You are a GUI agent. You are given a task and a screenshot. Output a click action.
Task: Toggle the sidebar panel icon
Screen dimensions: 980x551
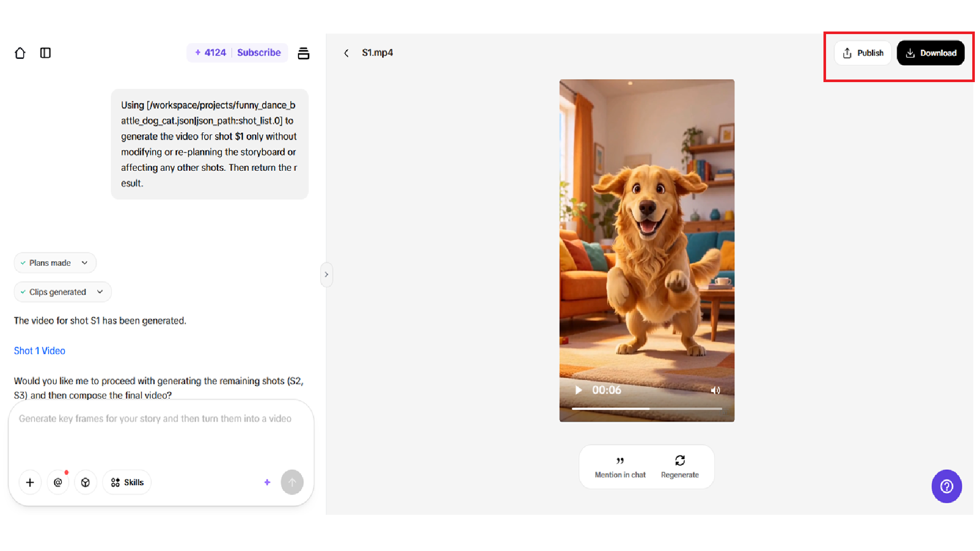(45, 53)
